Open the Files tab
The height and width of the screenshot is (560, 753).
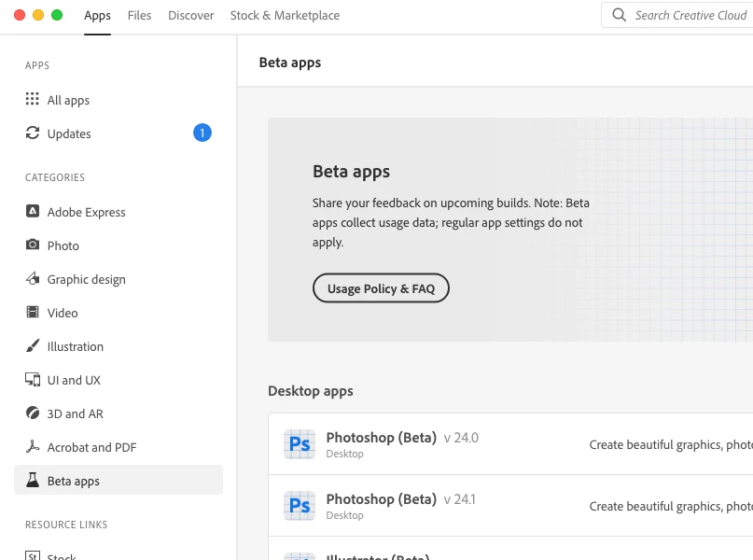click(x=139, y=15)
